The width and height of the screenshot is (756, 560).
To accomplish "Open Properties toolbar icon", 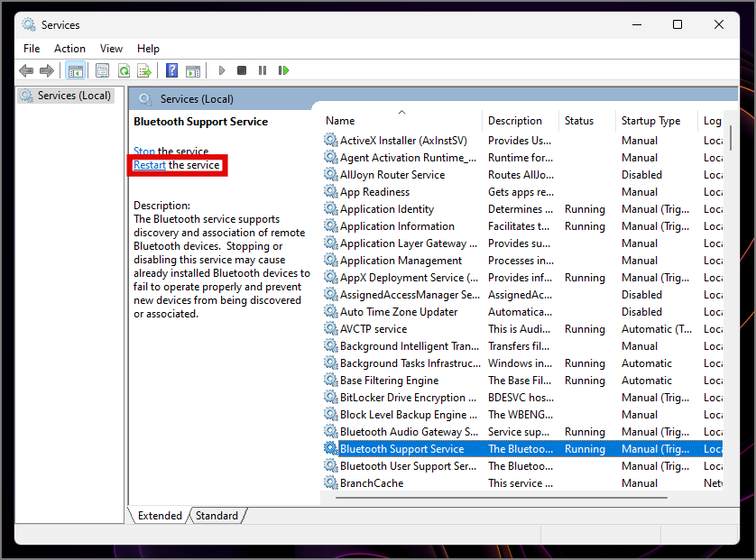I will click(x=102, y=71).
